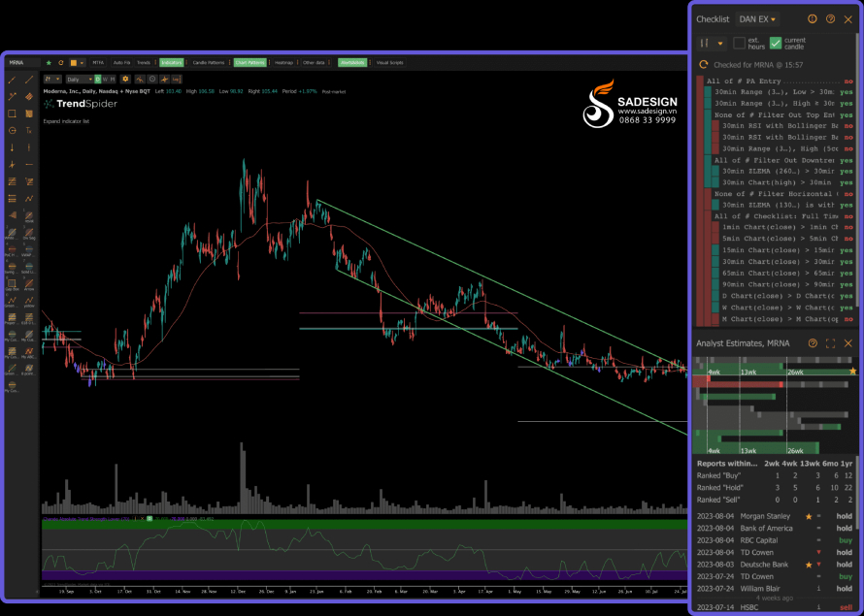Toggle Chart Patterns off
This screenshot has width=864, height=616.
tap(249, 63)
